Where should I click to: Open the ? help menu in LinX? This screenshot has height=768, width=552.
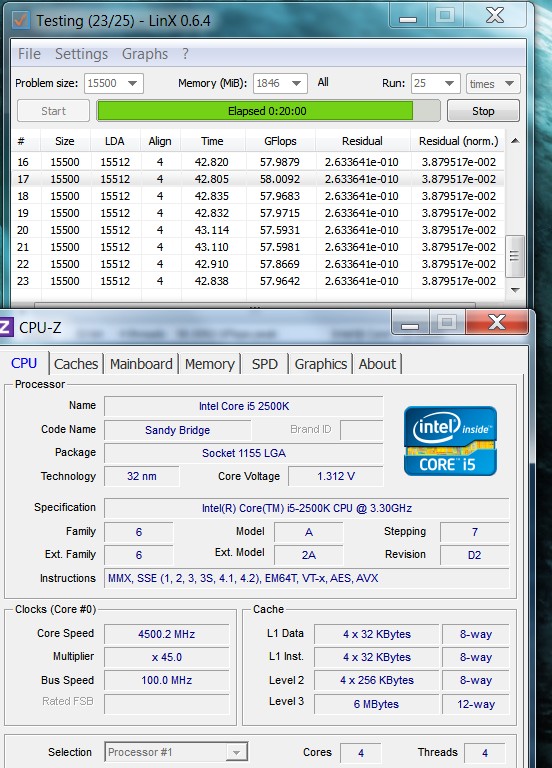click(x=185, y=54)
